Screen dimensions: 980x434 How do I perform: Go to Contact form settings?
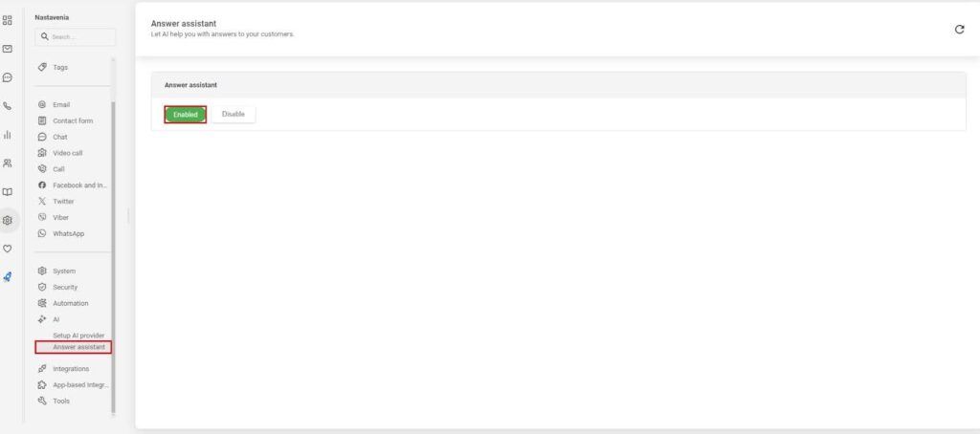pyautogui.click(x=72, y=120)
